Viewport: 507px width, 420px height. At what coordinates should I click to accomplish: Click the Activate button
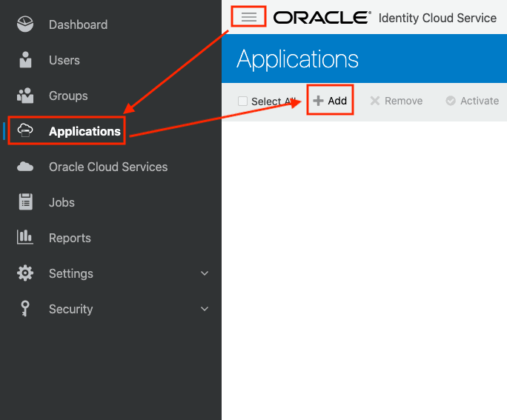tap(472, 101)
